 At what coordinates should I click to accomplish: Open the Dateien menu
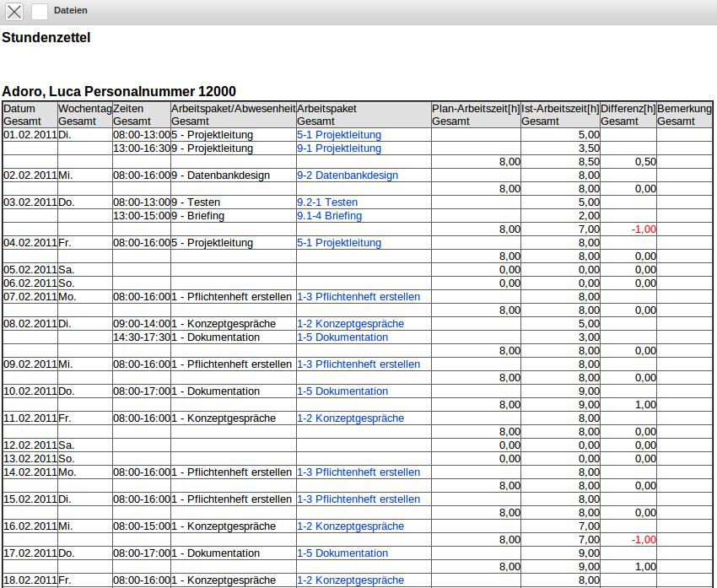pyautogui.click(x=70, y=10)
